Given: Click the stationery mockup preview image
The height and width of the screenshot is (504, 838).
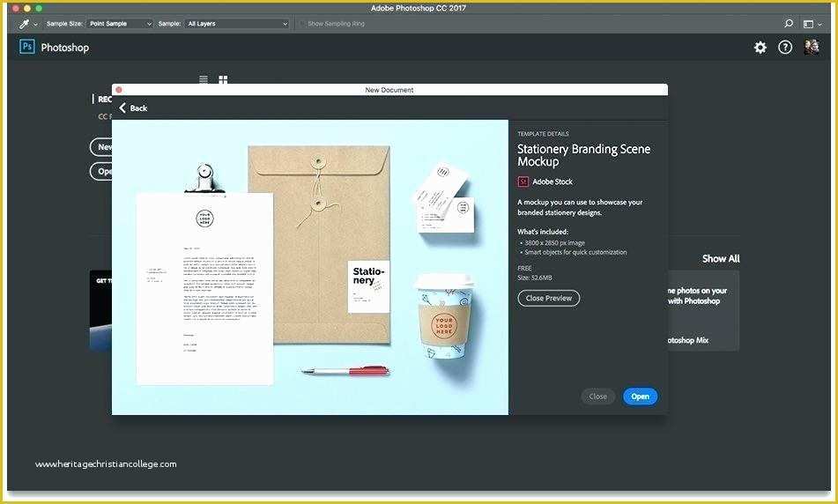Looking at the screenshot, I should click(310, 267).
